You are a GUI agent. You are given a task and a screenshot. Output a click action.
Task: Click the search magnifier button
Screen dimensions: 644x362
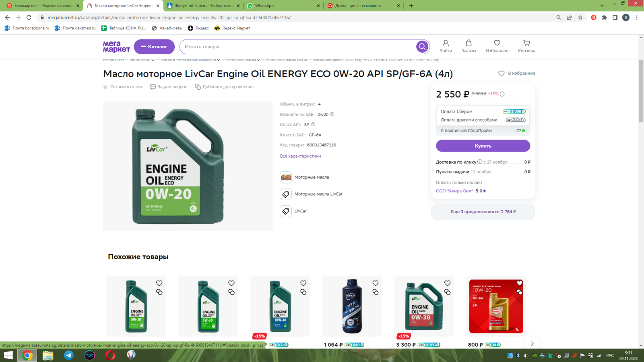(x=422, y=47)
